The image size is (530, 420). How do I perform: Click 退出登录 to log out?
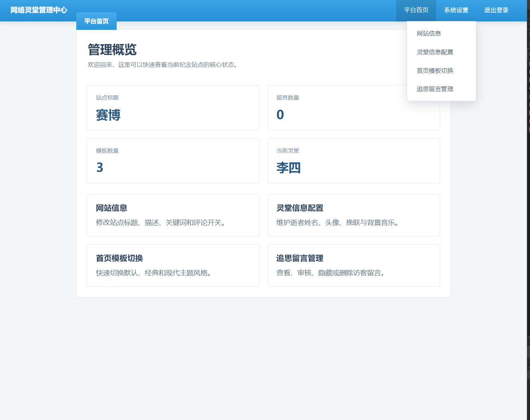tap(496, 10)
